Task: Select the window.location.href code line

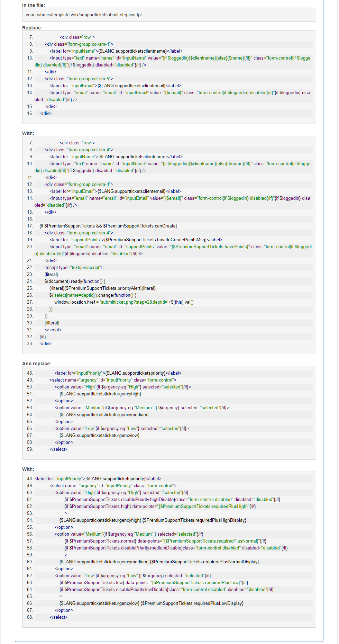Action: [125, 302]
